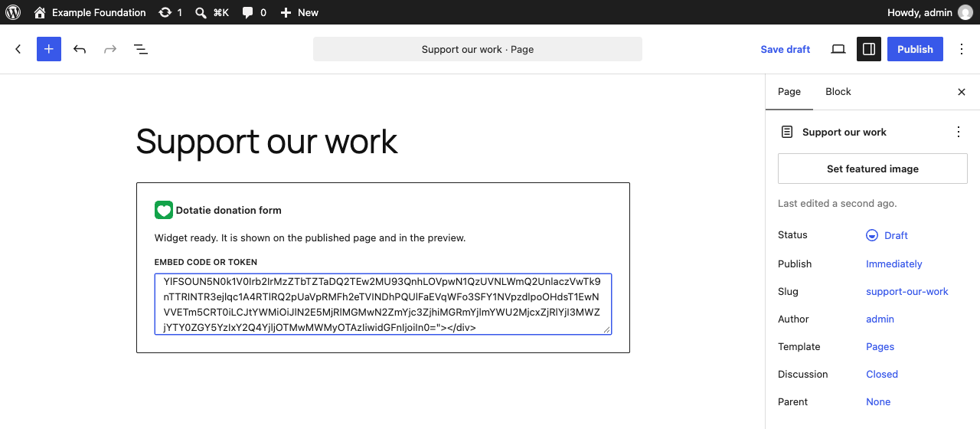Click the 'Last edited a second ago' text
Image resolution: width=980 pixels, height=429 pixels.
coord(838,203)
